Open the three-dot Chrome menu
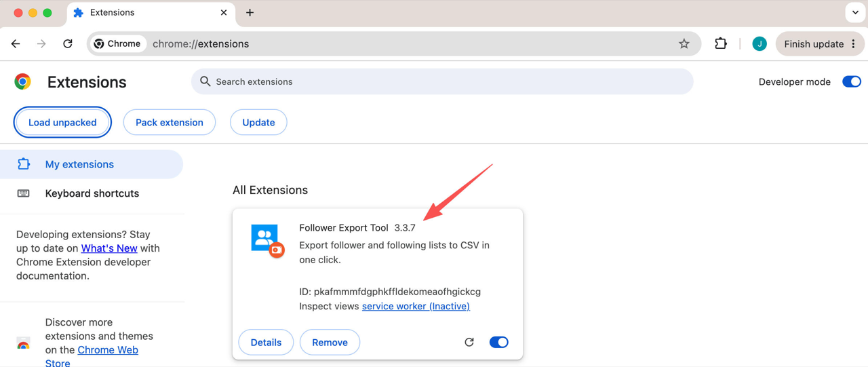Screen dimensions: 868x367 click(x=853, y=44)
